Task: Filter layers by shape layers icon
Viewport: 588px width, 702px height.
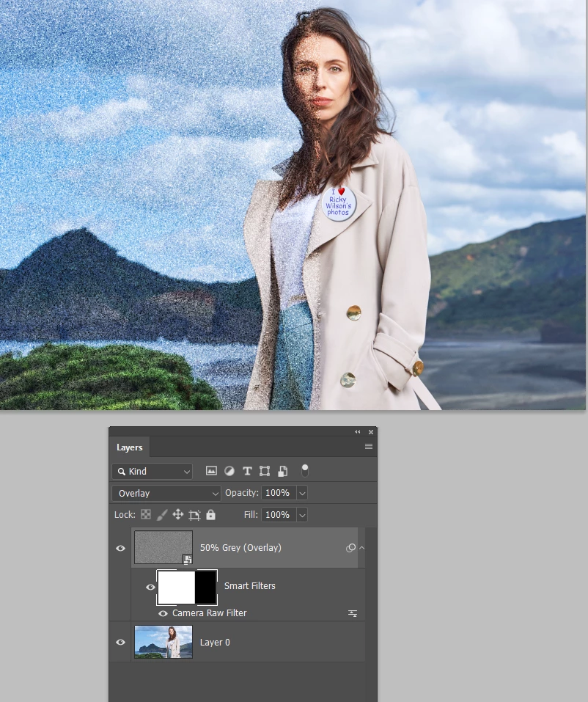Action: [265, 470]
